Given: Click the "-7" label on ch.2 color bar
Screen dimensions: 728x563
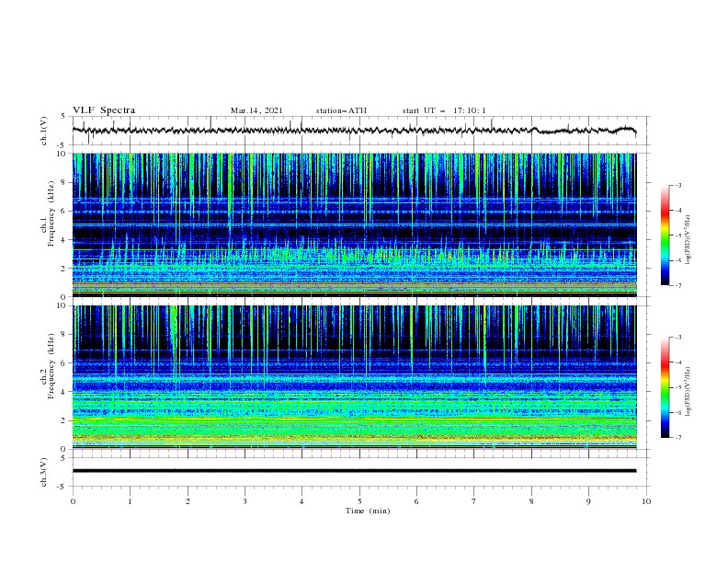Looking at the screenshot, I should 678,438.
